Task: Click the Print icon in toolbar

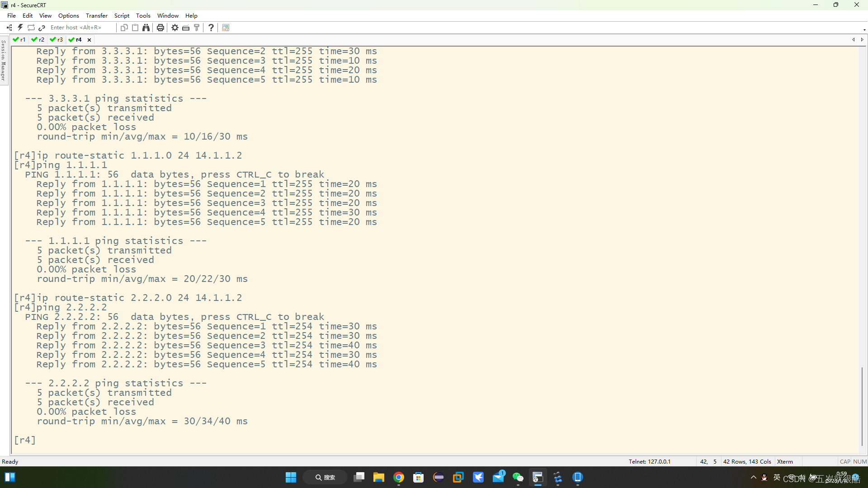Action: click(160, 28)
